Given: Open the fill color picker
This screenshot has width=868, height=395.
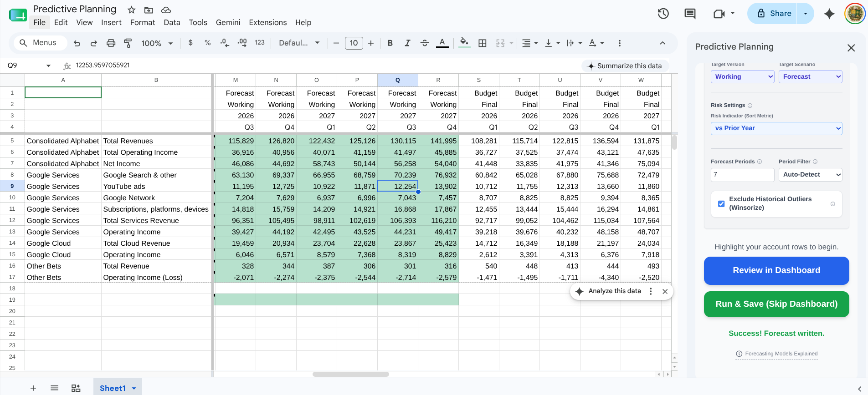Looking at the screenshot, I should click(x=464, y=43).
